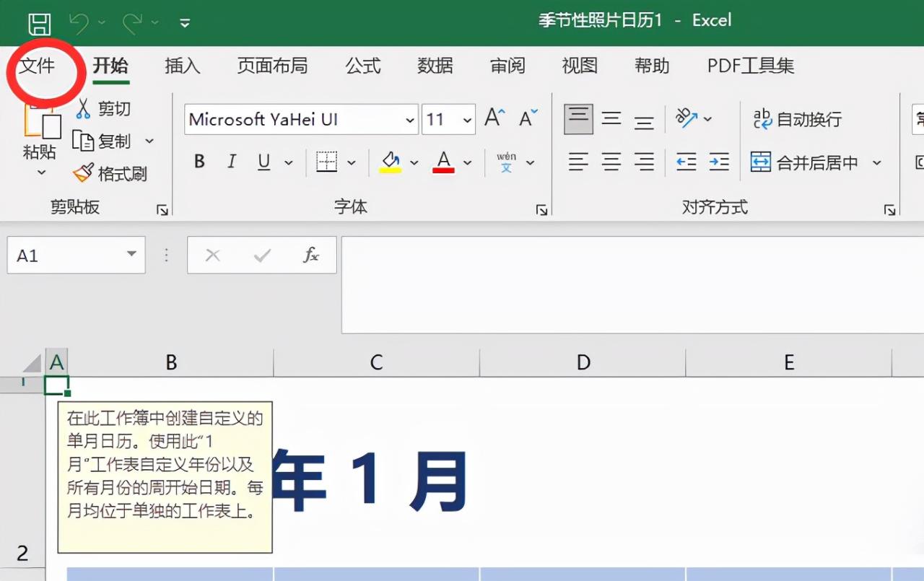Open Customize Quick Access Toolbar menu
This screenshot has height=581, width=924.
click(x=185, y=23)
